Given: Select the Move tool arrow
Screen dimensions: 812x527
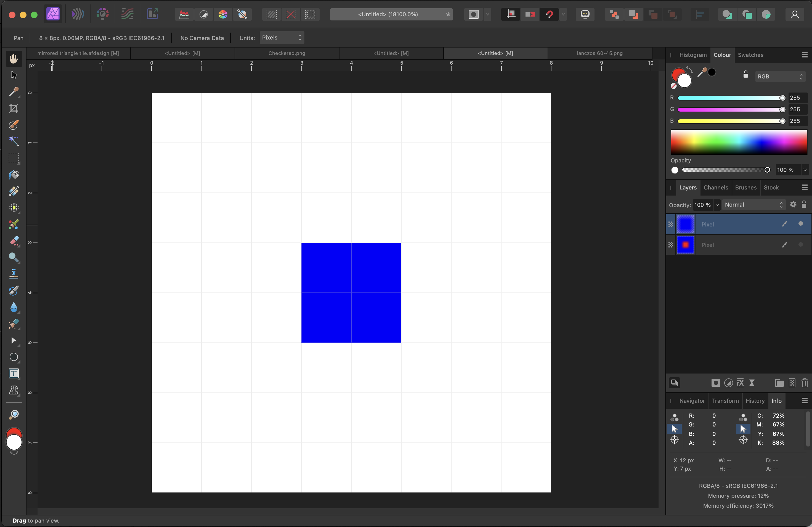Looking at the screenshot, I should [x=14, y=75].
